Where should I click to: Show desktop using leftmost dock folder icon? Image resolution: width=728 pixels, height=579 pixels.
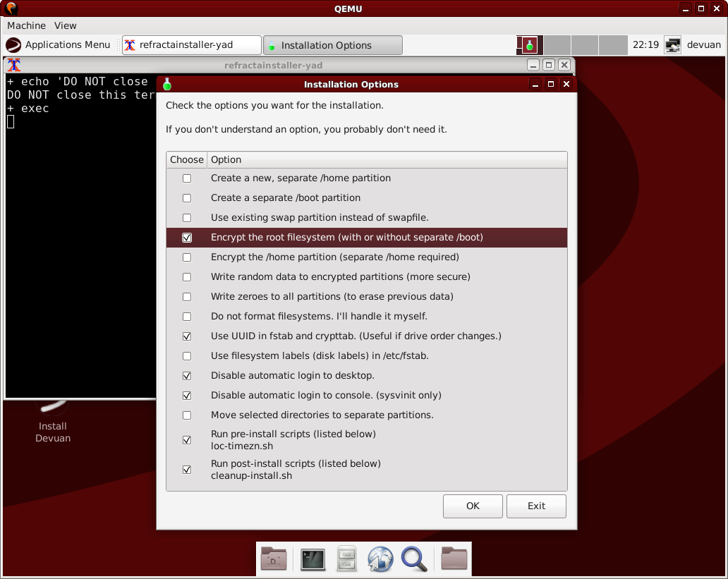274,559
